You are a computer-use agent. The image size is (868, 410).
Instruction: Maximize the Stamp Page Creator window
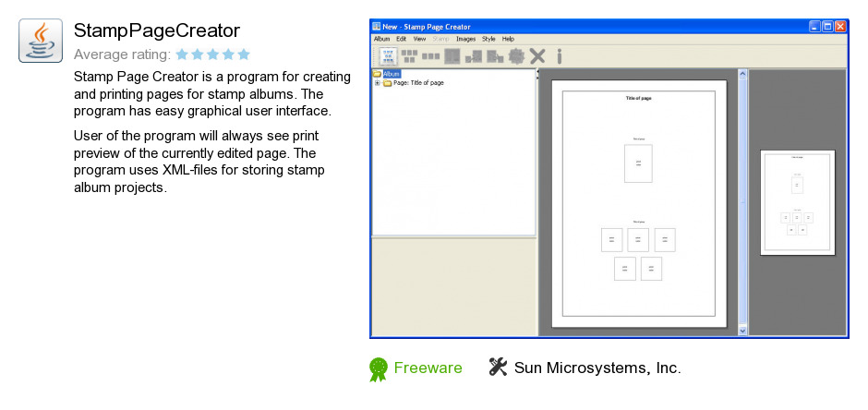click(x=827, y=27)
